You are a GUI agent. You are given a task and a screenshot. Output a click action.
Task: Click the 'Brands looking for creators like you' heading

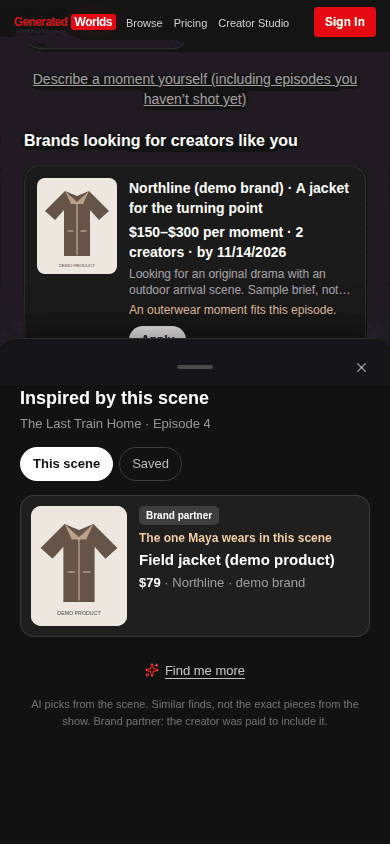click(x=161, y=140)
